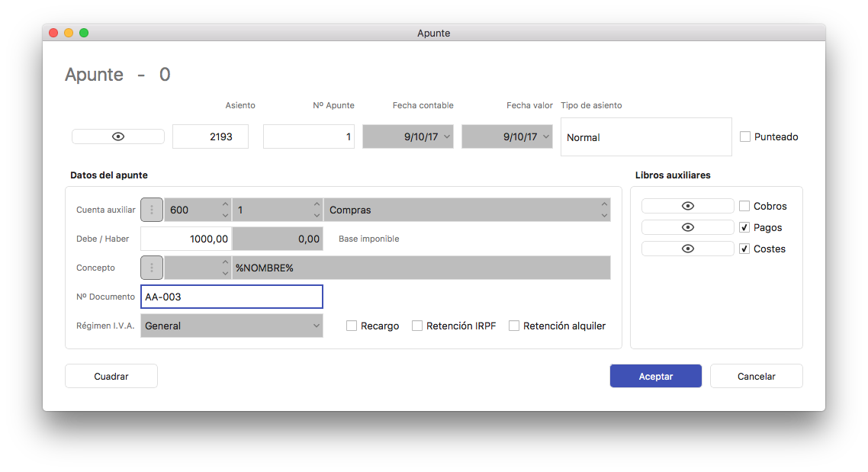Click the eye button next to Pagos
Image resolution: width=868 pixels, height=472 pixels.
tap(687, 227)
